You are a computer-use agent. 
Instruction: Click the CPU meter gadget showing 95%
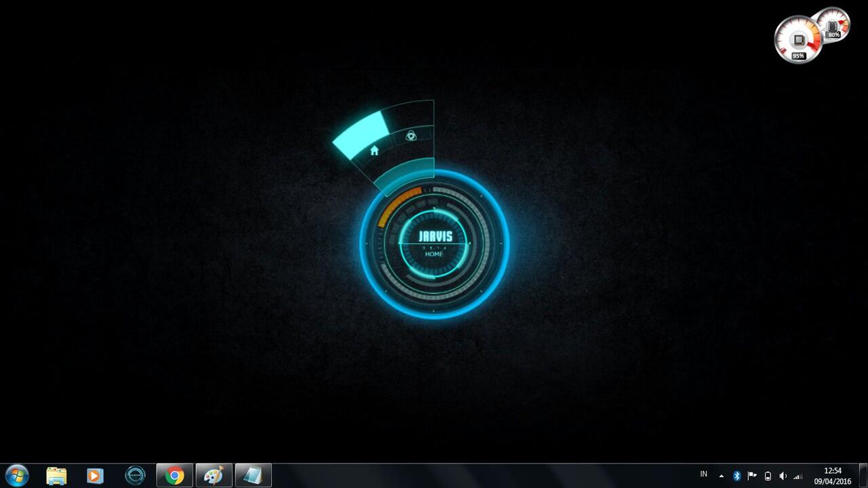point(798,40)
